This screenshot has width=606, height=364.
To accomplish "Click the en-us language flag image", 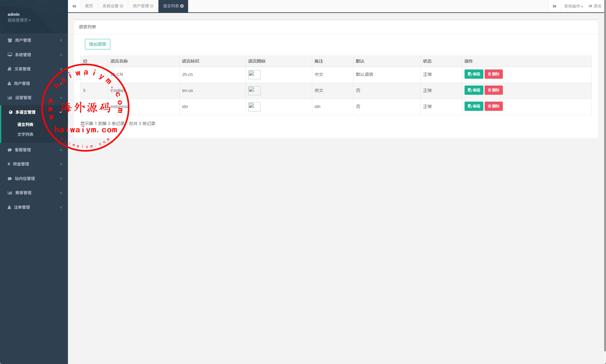I will 254,90.
